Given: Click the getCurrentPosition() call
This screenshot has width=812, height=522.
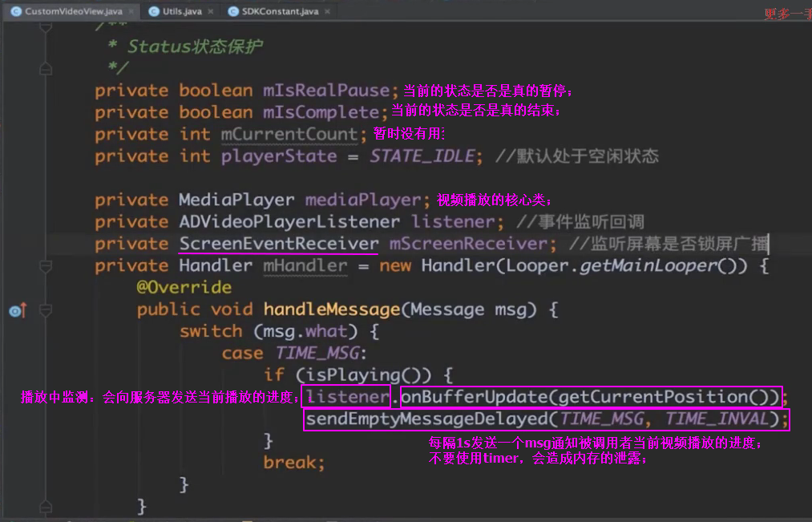Looking at the screenshot, I should pyautogui.click(x=664, y=397).
